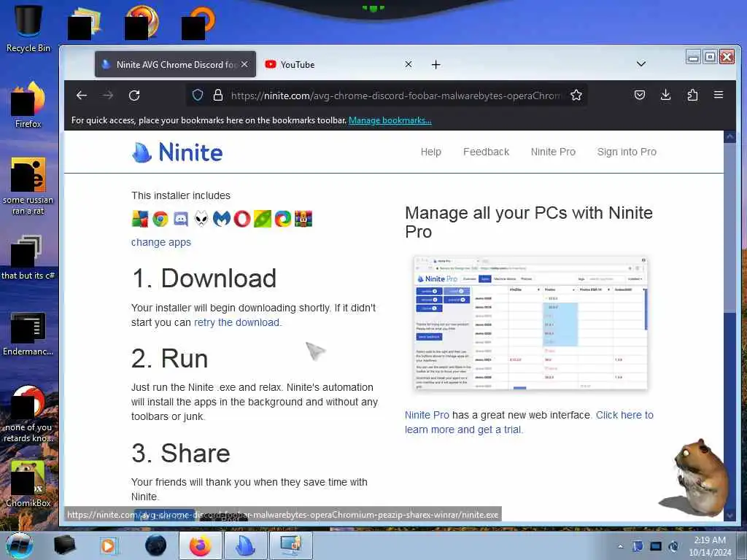Screen dimensions: 747x560
Task: Switch to the Ninite AVG Chrome Discord tab
Action: pyautogui.click(x=175, y=64)
